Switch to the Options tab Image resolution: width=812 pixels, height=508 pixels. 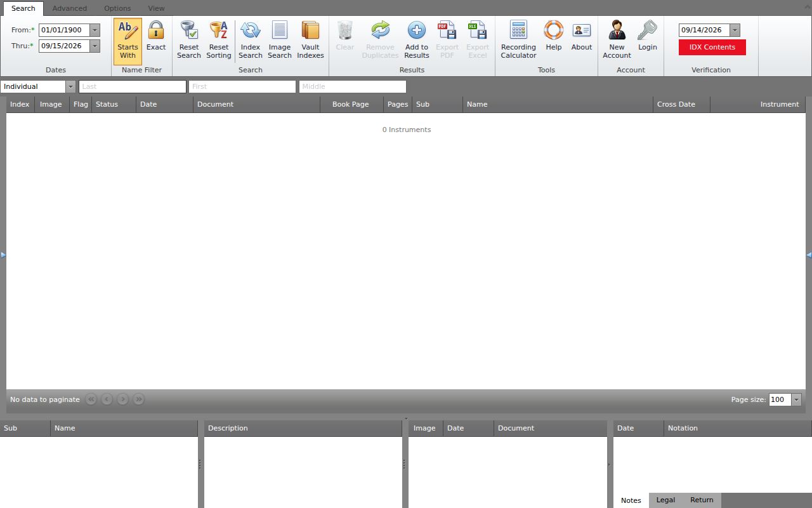(117, 8)
